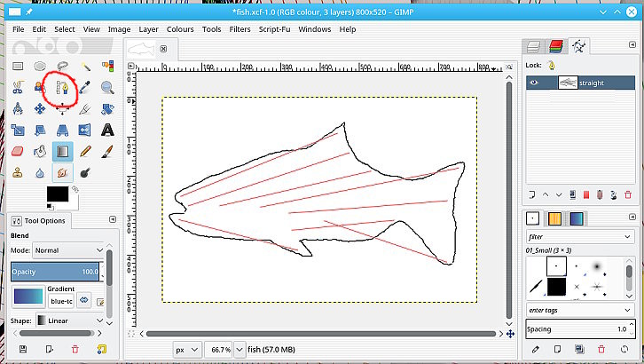This screenshot has height=364, width=644.
Task: Switch to the Patterns tab
Action: pyautogui.click(x=554, y=218)
